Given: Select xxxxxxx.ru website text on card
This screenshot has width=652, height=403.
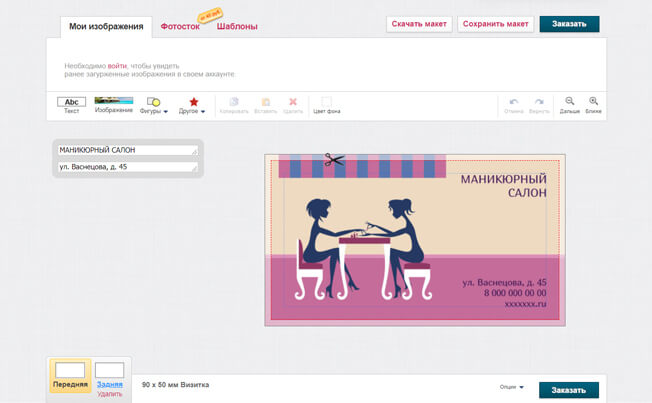Looking at the screenshot, I should (x=526, y=304).
